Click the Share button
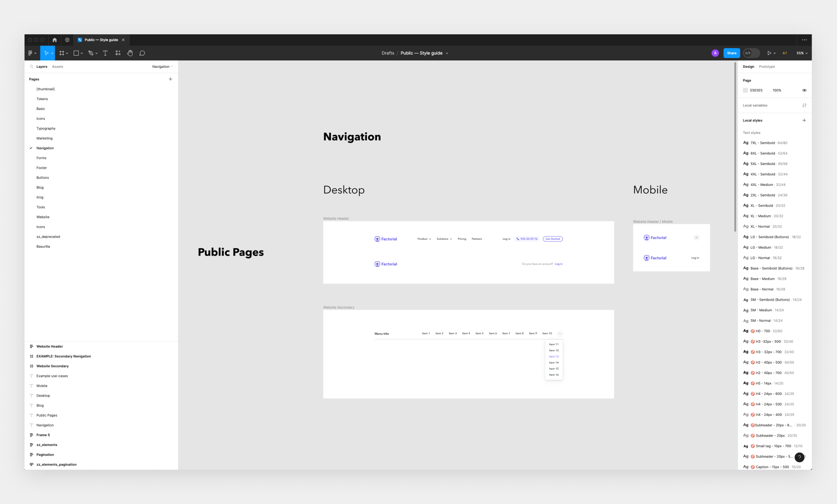This screenshot has width=837, height=504. point(732,53)
